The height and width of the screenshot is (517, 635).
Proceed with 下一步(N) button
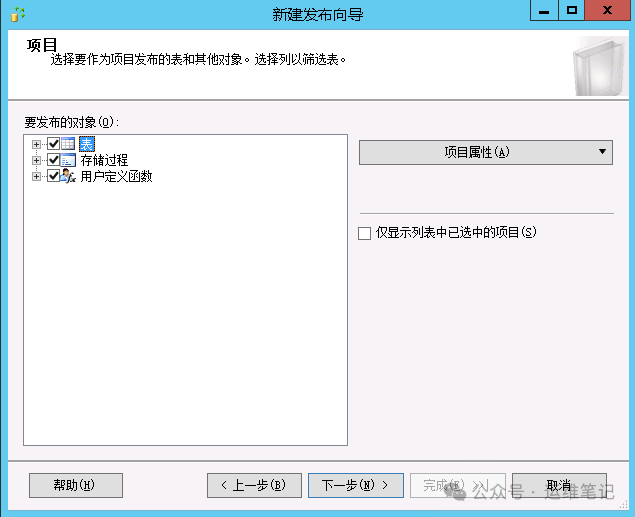[x=355, y=485]
